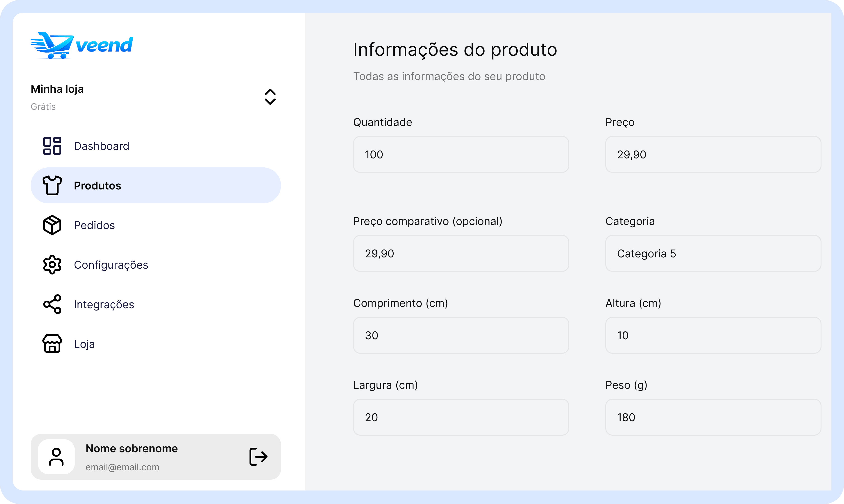Image resolution: width=844 pixels, height=504 pixels.
Task: Open the Dashboard link
Action: point(156,146)
